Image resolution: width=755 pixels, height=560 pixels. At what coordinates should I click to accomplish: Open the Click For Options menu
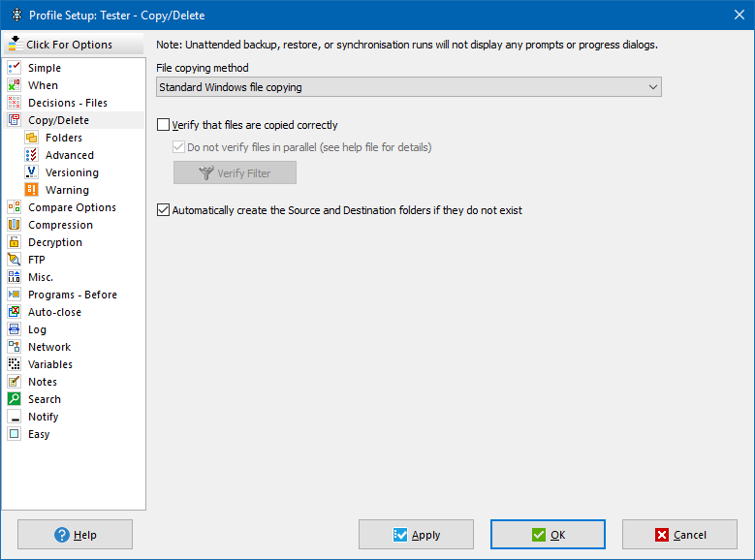coord(61,45)
